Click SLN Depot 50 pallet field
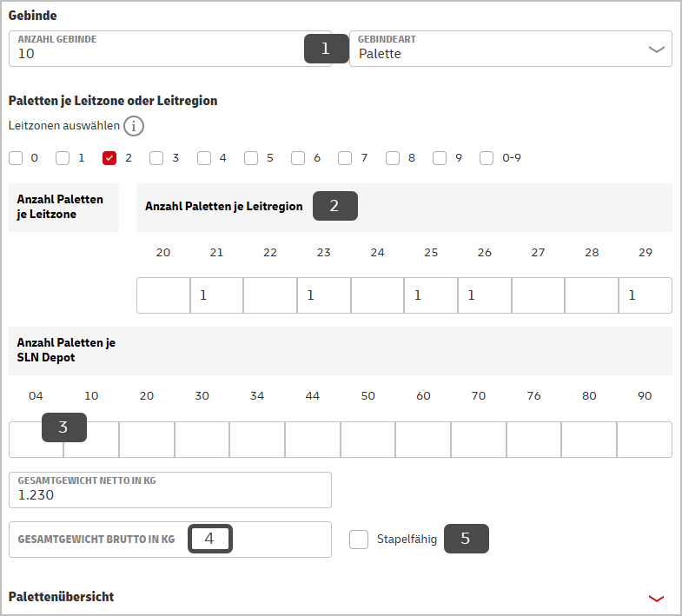 [368, 440]
